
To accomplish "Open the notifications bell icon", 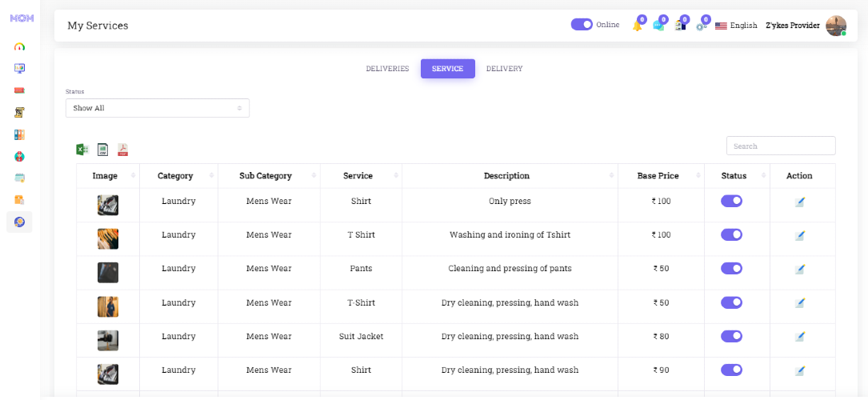I will pos(638,26).
